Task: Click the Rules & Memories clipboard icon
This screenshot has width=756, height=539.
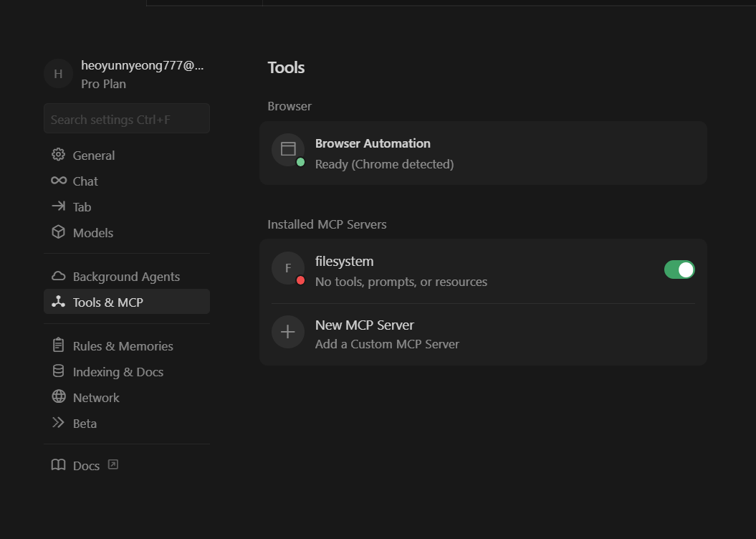Action: click(59, 345)
